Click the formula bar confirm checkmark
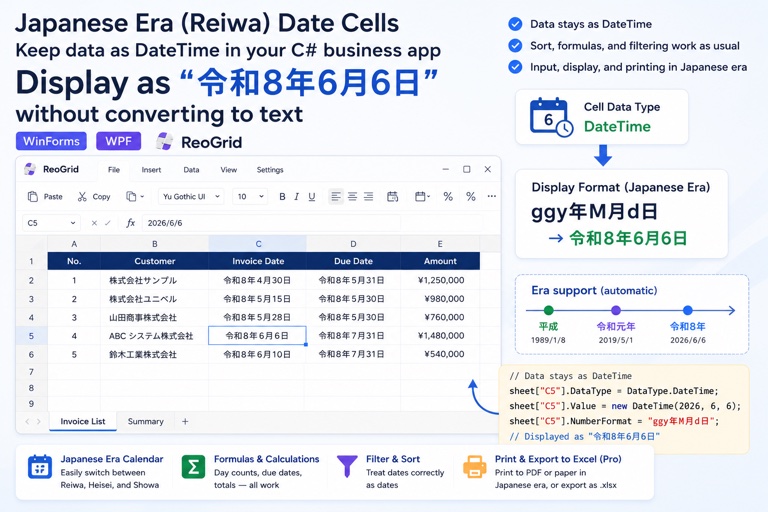 (108, 223)
